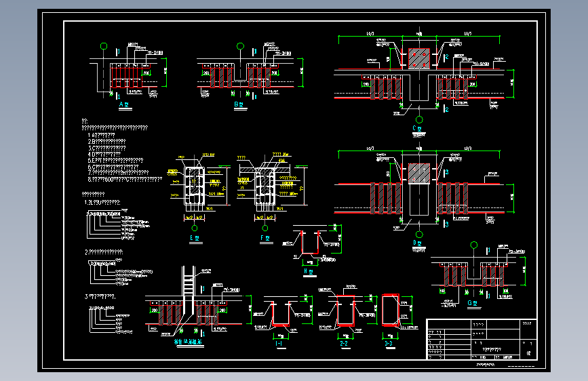Click the cyan detail label H
Image resolution: width=588 pixels, height=381 pixels.
[x=309, y=271]
